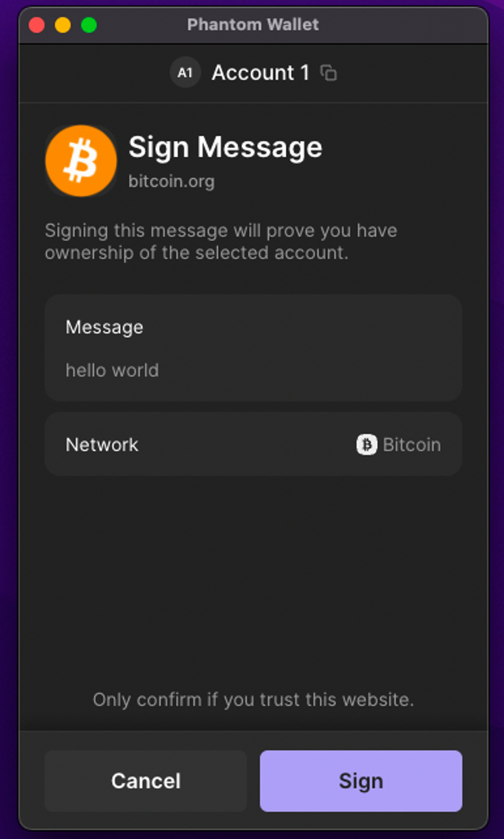The height and width of the screenshot is (839, 504).
Task: Select the hello world message text
Action: point(113,370)
